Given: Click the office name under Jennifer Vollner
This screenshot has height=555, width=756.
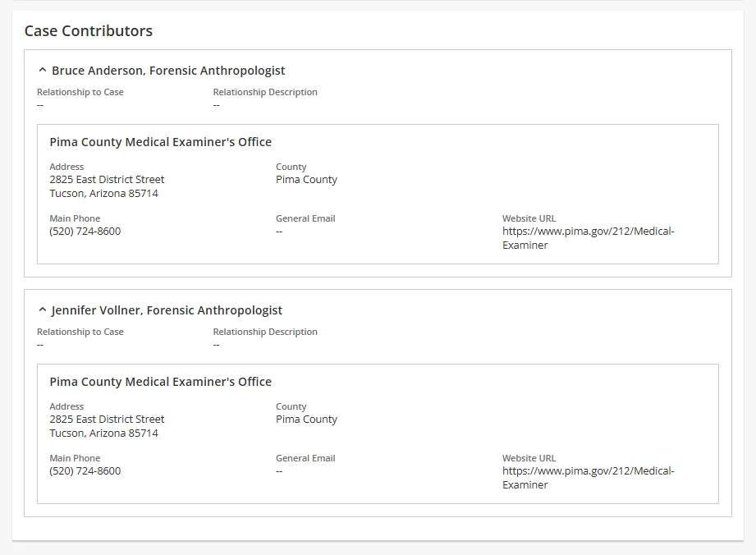Looking at the screenshot, I should [x=160, y=382].
